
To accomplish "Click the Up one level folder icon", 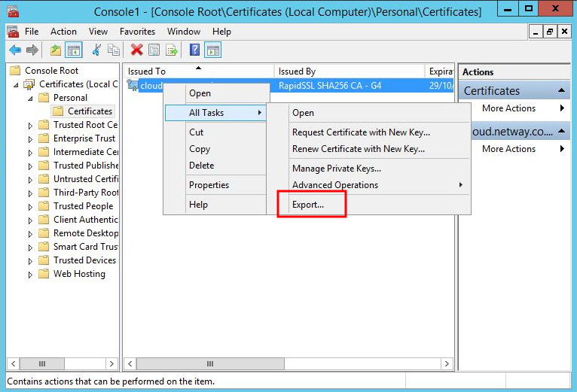I will [x=55, y=50].
